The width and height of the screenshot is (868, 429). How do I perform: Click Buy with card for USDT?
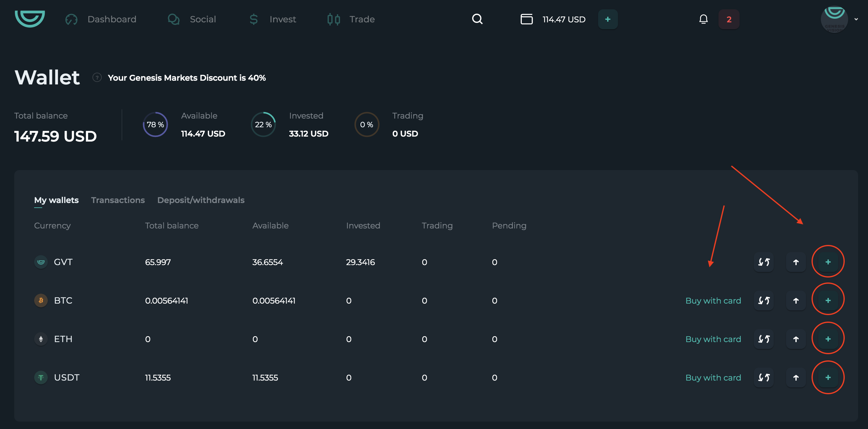pos(713,377)
